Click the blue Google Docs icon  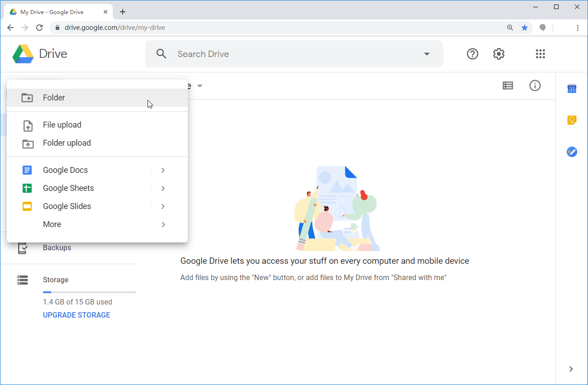tap(27, 170)
